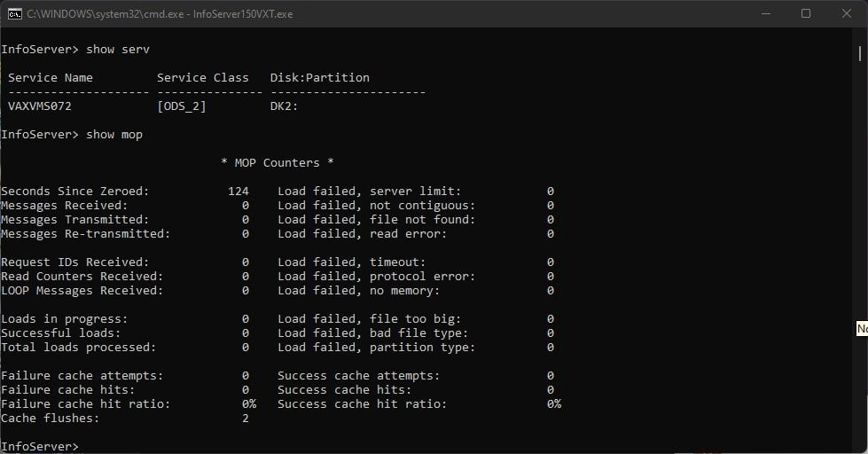
Task: Click the Seconds Since Zeroed value 124
Action: tap(238, 191)
